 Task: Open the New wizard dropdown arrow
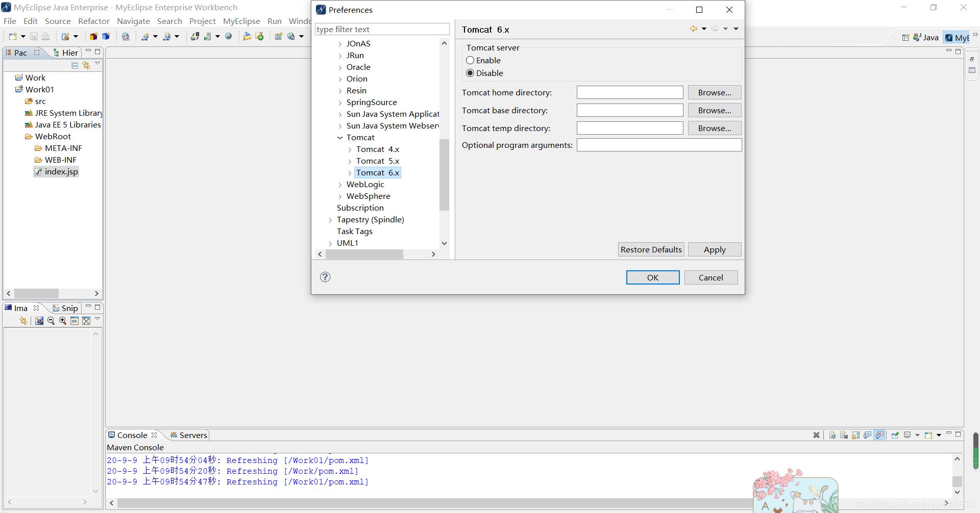[x=23, y=36]
